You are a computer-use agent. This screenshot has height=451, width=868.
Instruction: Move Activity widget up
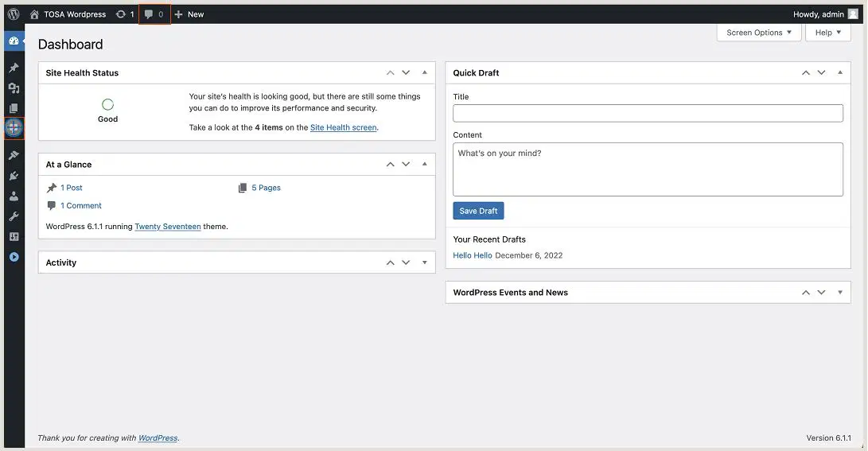[x=391, y=262]
